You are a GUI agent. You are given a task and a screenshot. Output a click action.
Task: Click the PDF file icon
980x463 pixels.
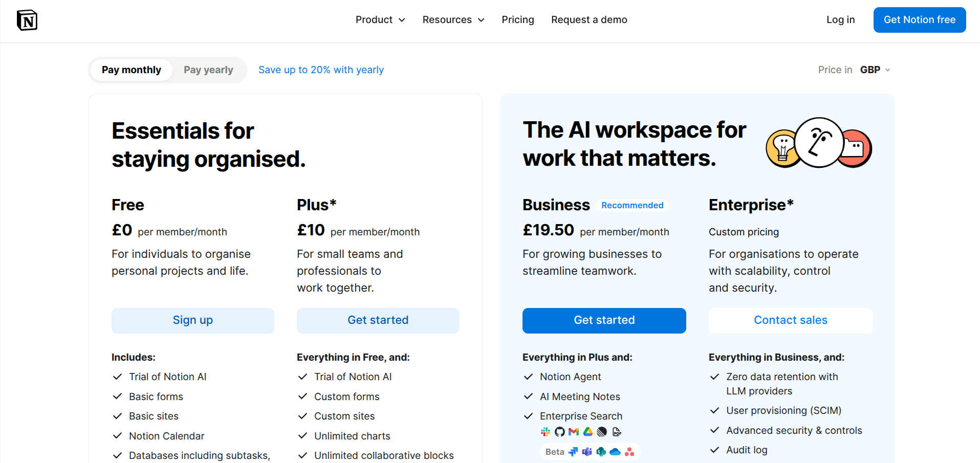click(617, 432)
